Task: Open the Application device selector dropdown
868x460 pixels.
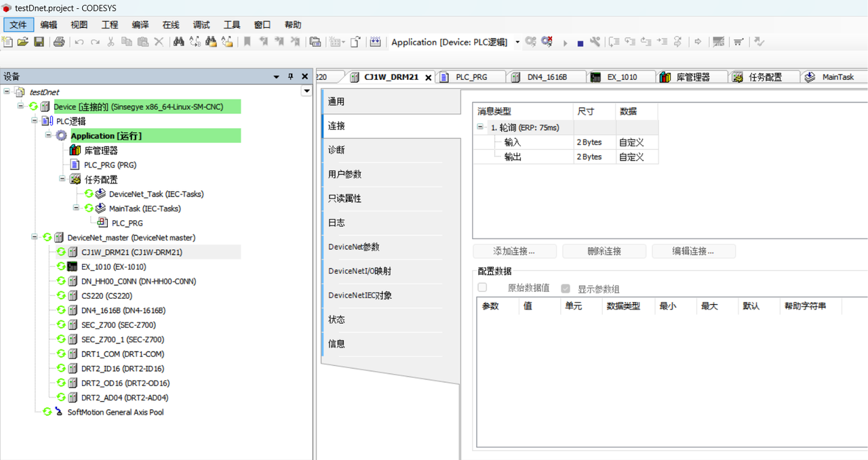Action: 517,42
